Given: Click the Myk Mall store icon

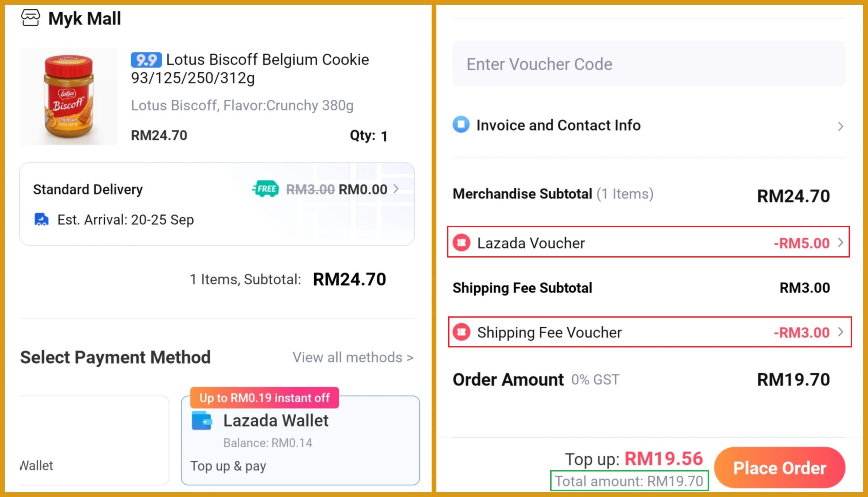Looking at the screenshot, I should point(31,17).
